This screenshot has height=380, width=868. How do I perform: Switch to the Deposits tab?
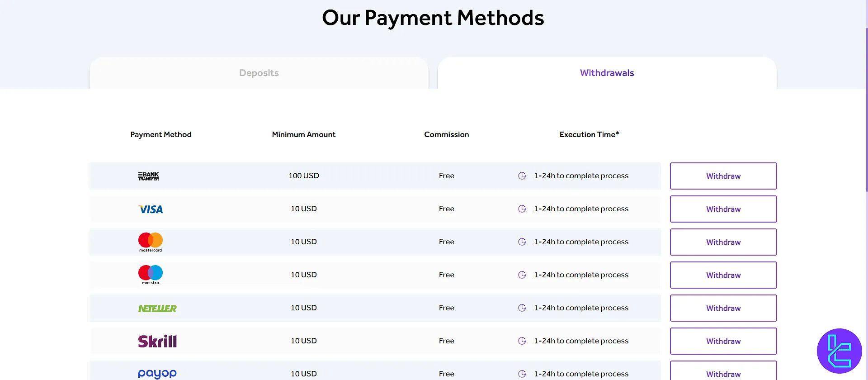(x=259, y=73)
